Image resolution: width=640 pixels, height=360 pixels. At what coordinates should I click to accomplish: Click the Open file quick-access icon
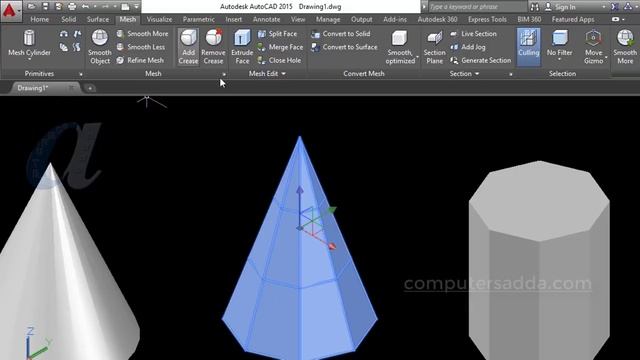click(31, 7)
